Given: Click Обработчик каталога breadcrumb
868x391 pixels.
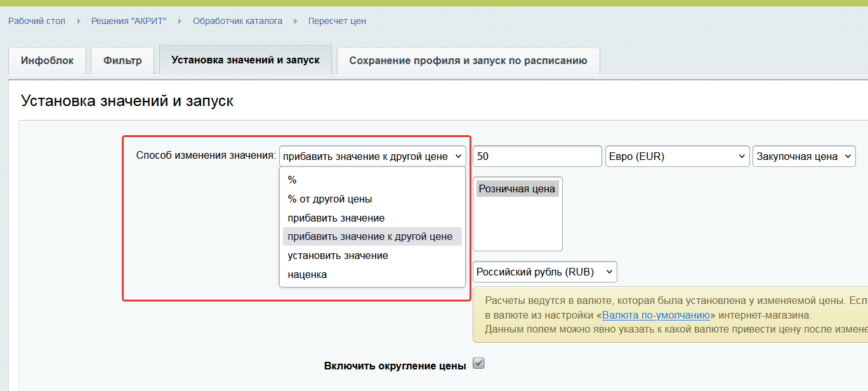Looking at the screenshot, I should 238,21.
